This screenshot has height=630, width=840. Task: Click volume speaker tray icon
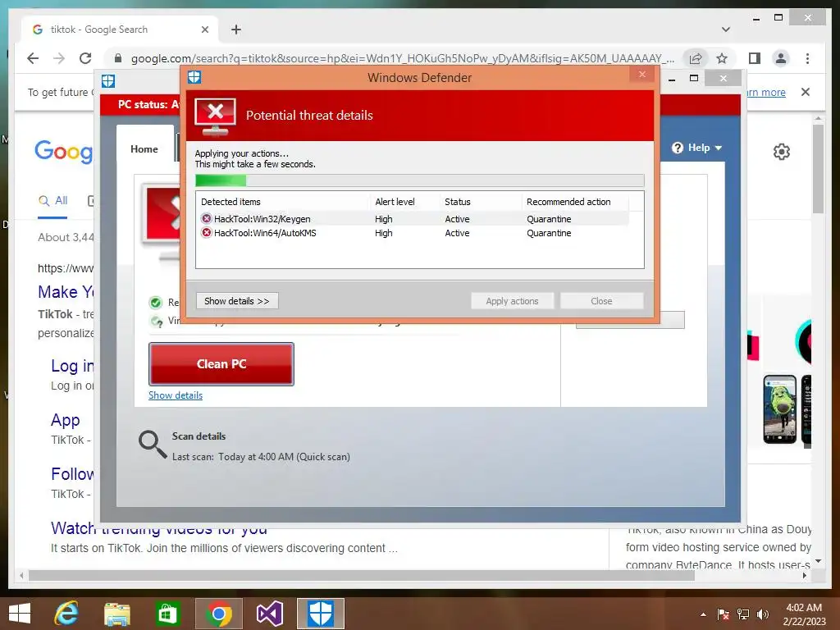tap(763, 614)
